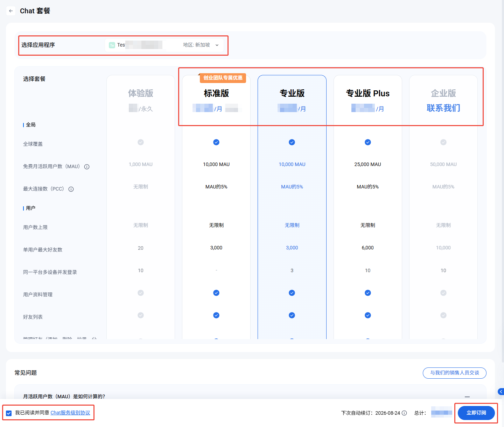Screen dimensions: 504x427
Task: Click the 全球覆盖 checkmark under 体验版
Action: (x=141, y=142)
